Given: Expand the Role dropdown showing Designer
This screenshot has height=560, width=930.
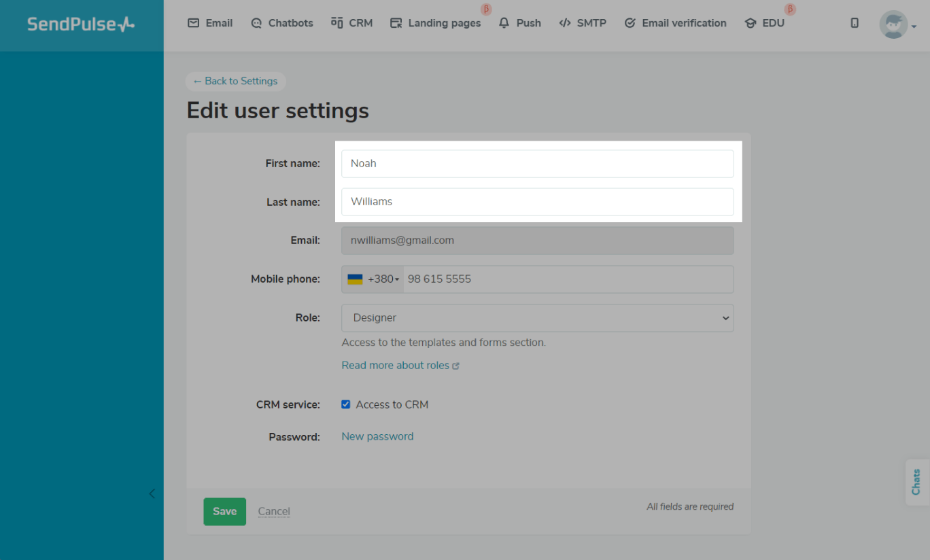Looking at the screenshot, I should tap(537, 318).
